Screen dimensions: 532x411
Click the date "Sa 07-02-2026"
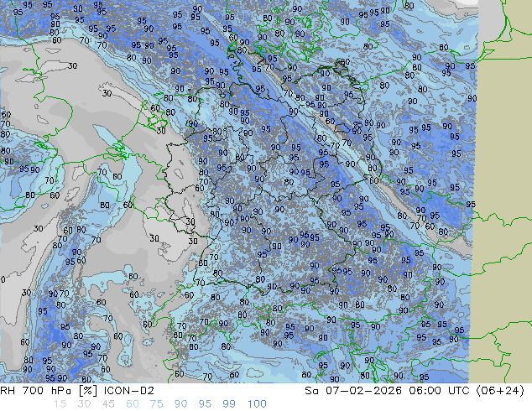[x=353, y=391]
